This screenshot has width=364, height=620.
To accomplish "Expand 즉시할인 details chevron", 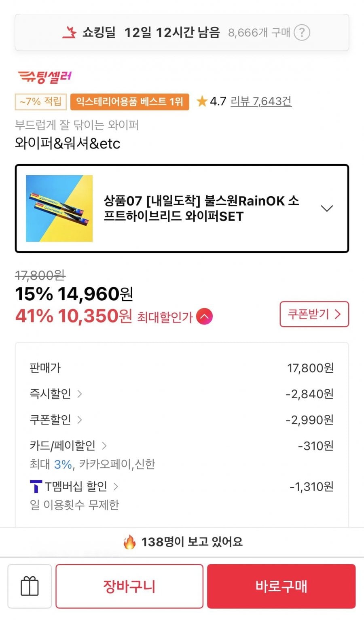I will click(80, 393).
